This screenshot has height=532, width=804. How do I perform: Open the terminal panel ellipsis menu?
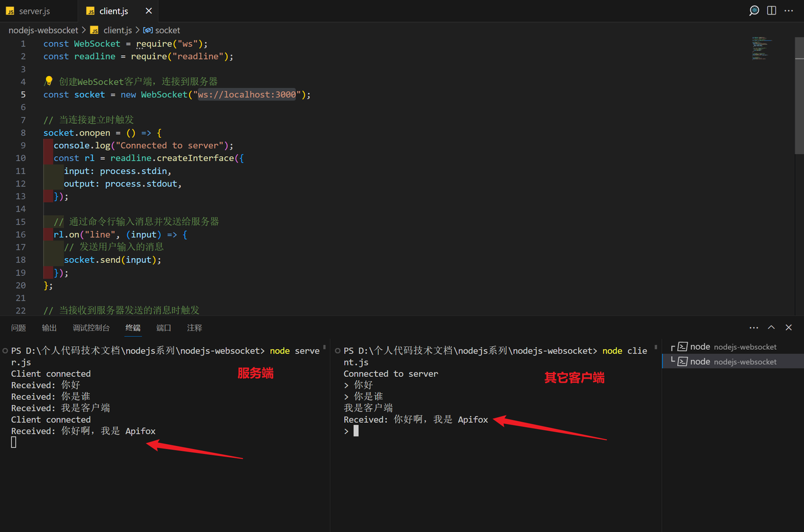(x=754, y=327)
